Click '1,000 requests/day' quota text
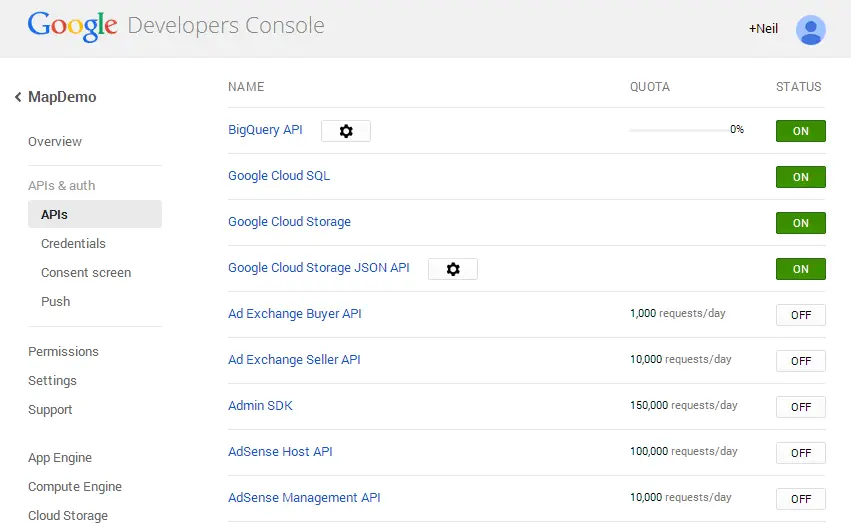Screen dimensions: 851x527 tap(677, 313)
